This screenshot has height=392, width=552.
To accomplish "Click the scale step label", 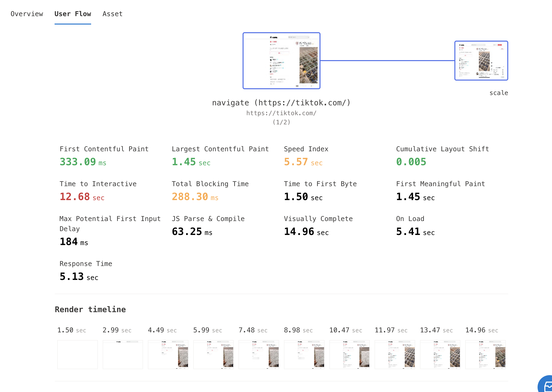I will point(498,93).
